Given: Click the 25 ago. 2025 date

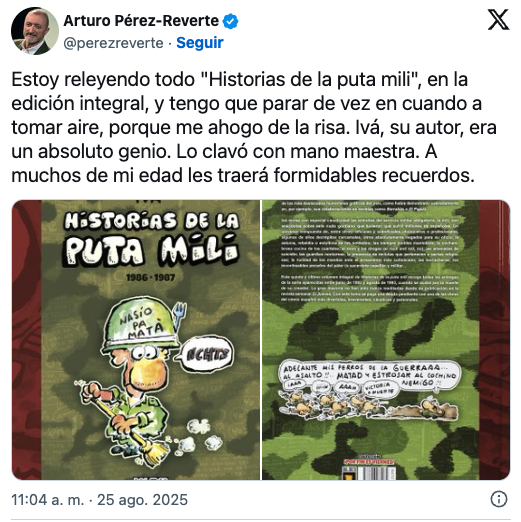Looking at the screenshot, I should pos(142,500).
